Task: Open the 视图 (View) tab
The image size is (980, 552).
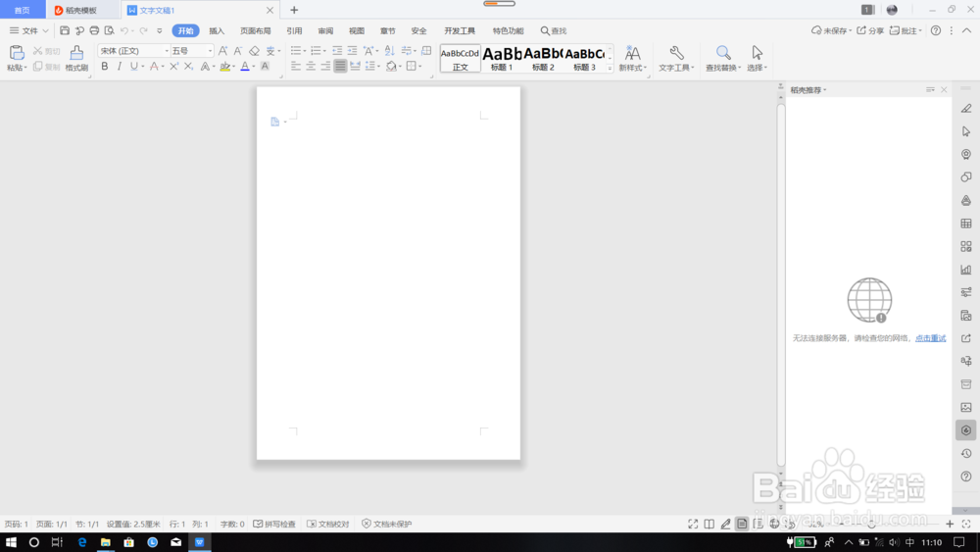Action: pos(357,30)
